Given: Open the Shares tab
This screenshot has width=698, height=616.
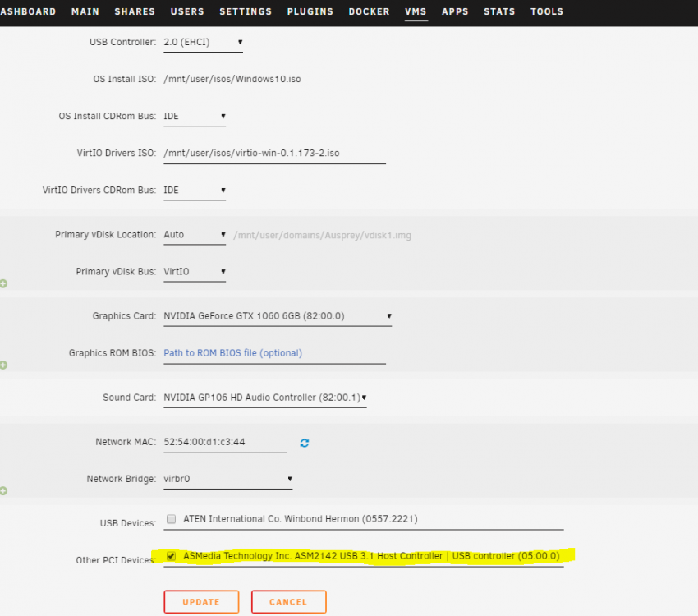Looking at the screenshot, I should click(x=135, y=11).
